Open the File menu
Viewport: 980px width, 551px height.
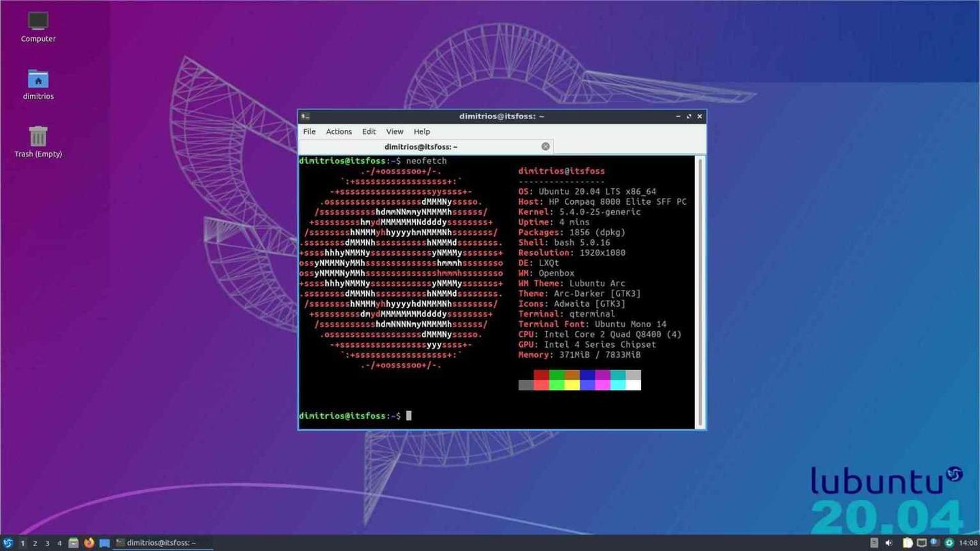click(x=309, y=131)
